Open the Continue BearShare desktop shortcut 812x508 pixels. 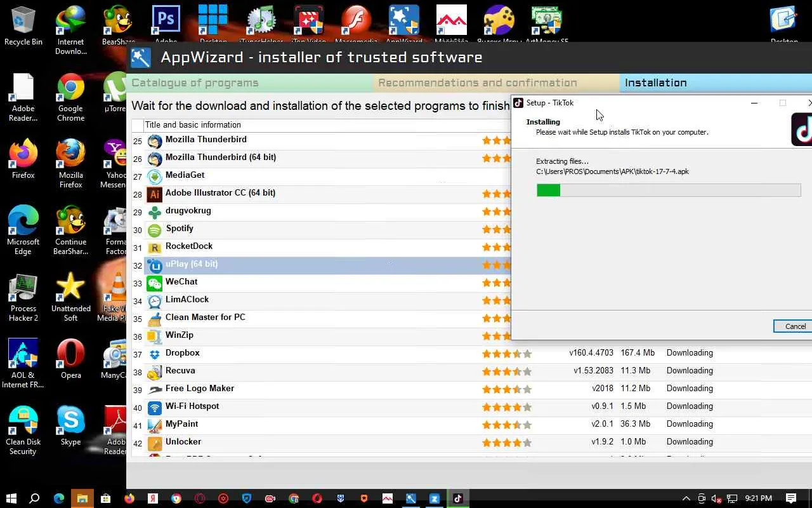[70, 230]
